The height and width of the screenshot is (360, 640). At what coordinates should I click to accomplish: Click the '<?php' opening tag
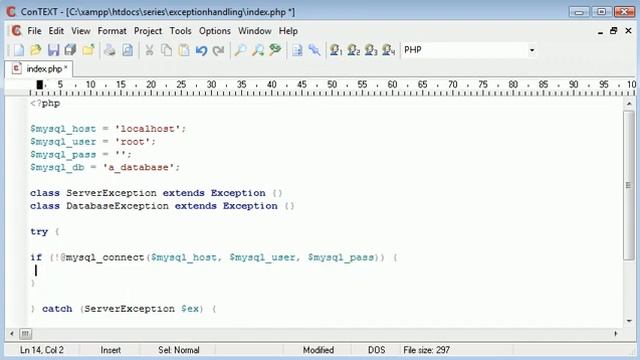click(45, 103)
